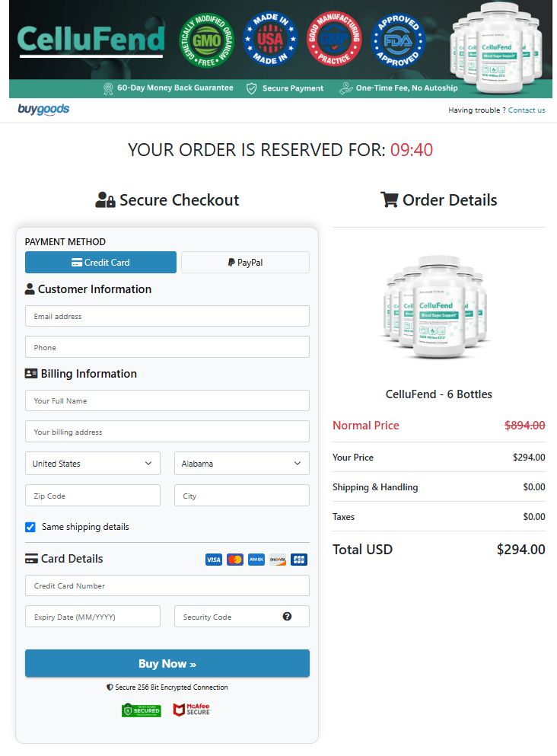This screenshot has width=557, height=756.
Task: Uncheck the Same shipping details checkbox
Action: (30, 527)
